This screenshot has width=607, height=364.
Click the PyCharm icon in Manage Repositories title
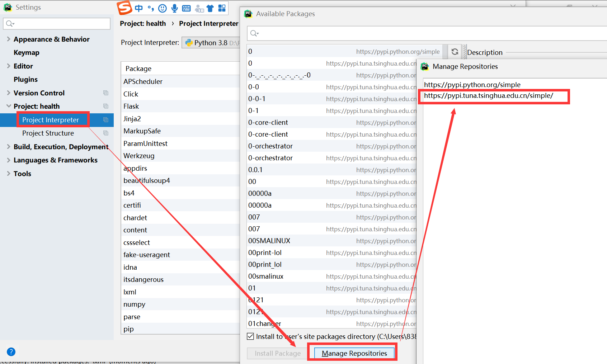(x=425, y=66)
